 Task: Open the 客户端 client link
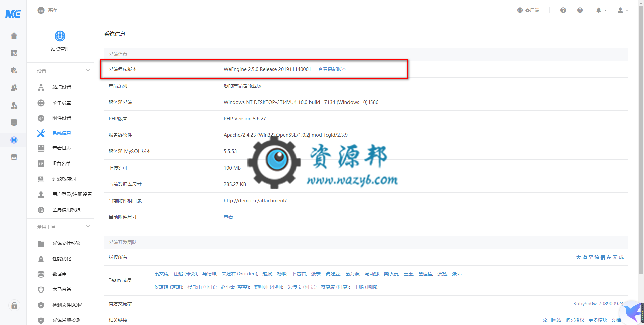(528, 10)
